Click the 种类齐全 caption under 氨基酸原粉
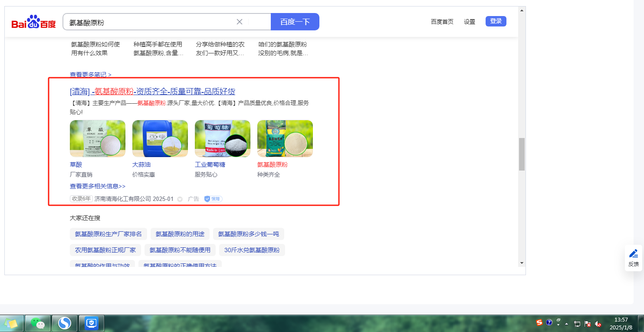Viewport: 644px width, 332px height. (x=269, y=175)
